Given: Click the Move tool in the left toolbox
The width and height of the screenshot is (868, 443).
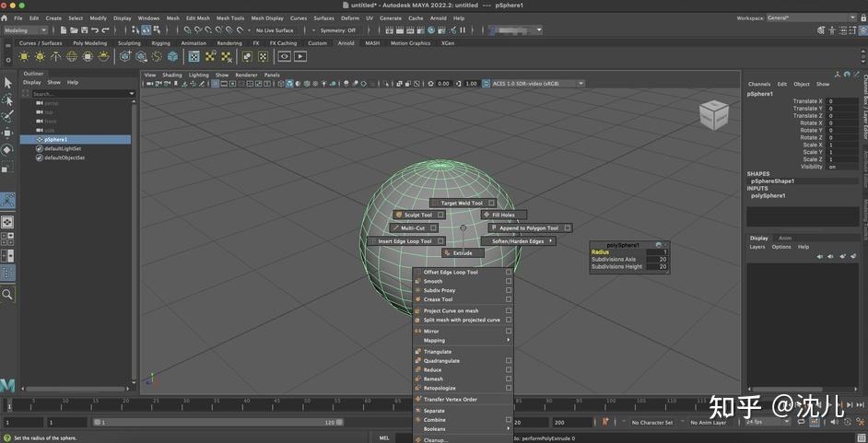Looking at the screenshot, I should click(x=7, y=134).
